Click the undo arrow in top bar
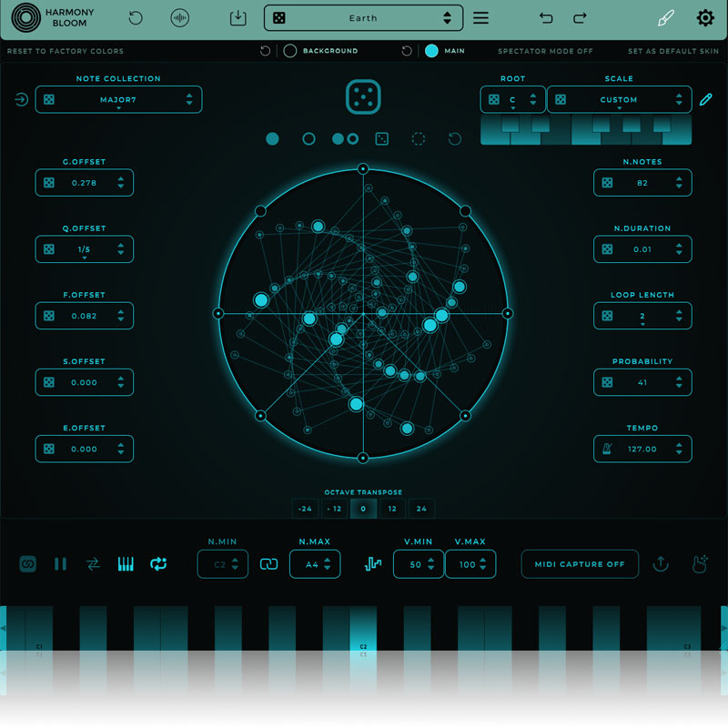The height and width of the screenshot is (728, 728). [x=546, y=18]
